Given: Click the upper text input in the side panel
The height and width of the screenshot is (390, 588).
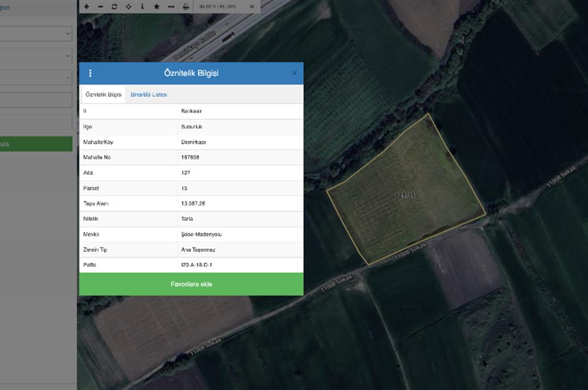Looking at the screenshot, I should [x=35, y=100].
